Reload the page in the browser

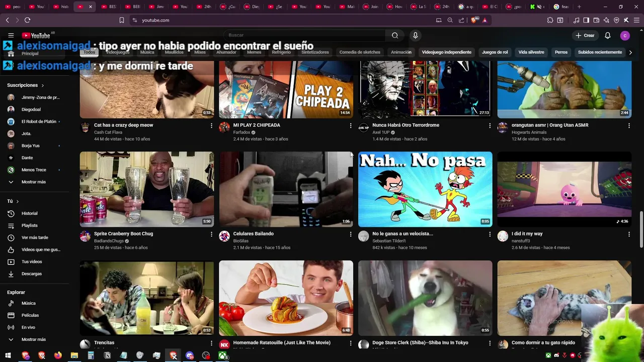[x=27, y=20]
